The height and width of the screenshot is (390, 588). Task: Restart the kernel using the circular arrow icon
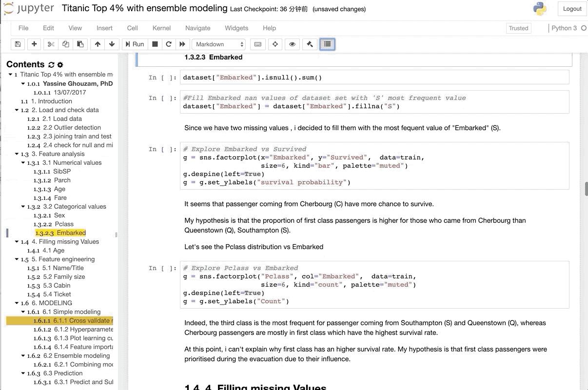pos(168,44)
